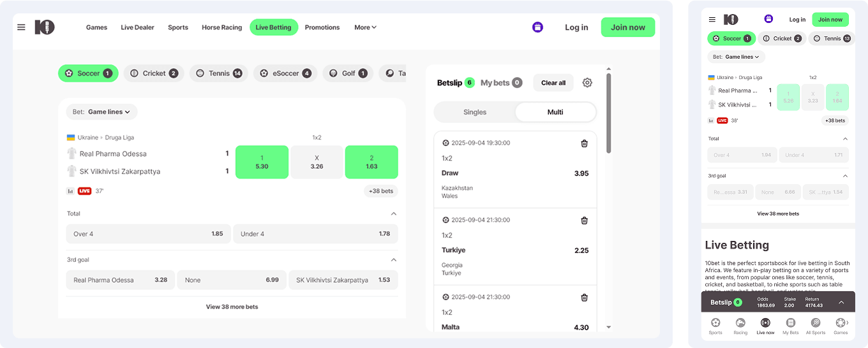Image resolution: width=868 pixels, height=348 pixels.
Task: Click the Real Pharma Odessa jersey icon
Action: point(71,154)
